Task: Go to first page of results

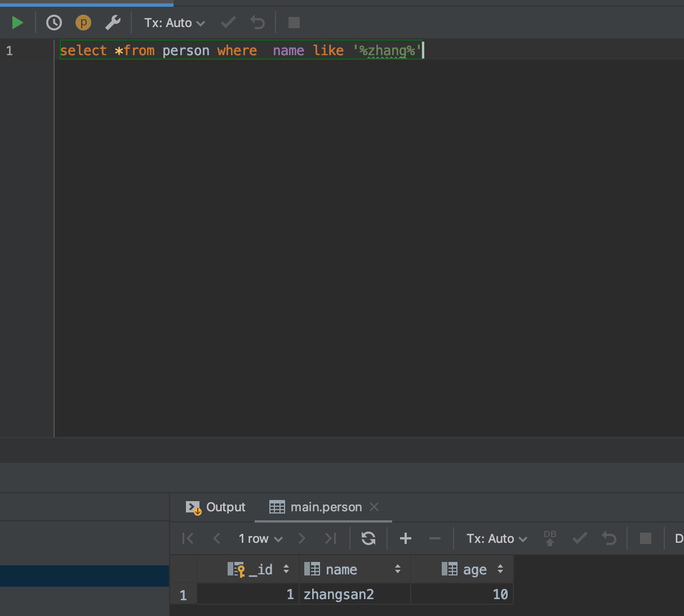Action: [188, 538]
